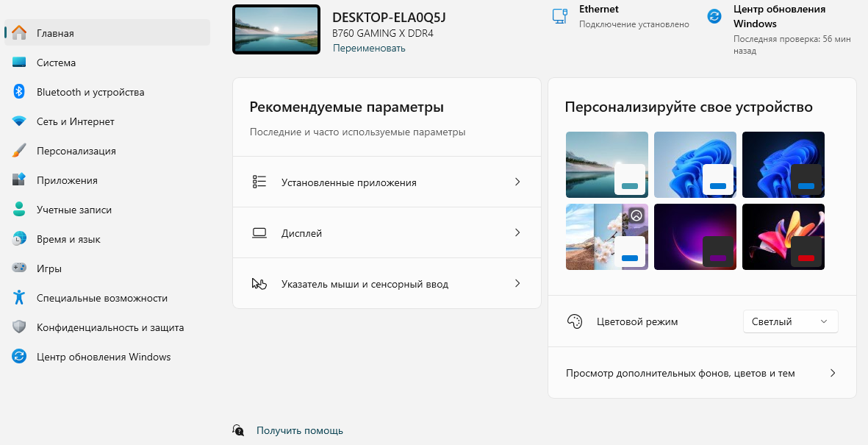Open Центр обновления Windows in sidebar
Screen dimensions: 868x445
(x=107, y=356)
